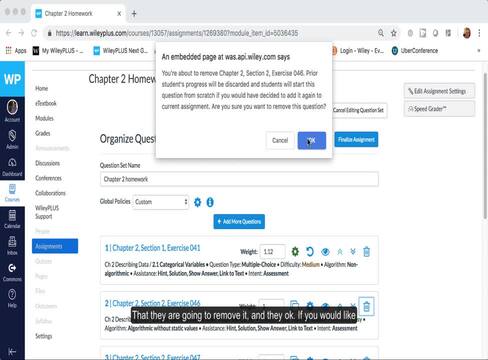The image size is (488, 360).
Task: Click the Question Set Name field
Action: [x=239, y=179]
